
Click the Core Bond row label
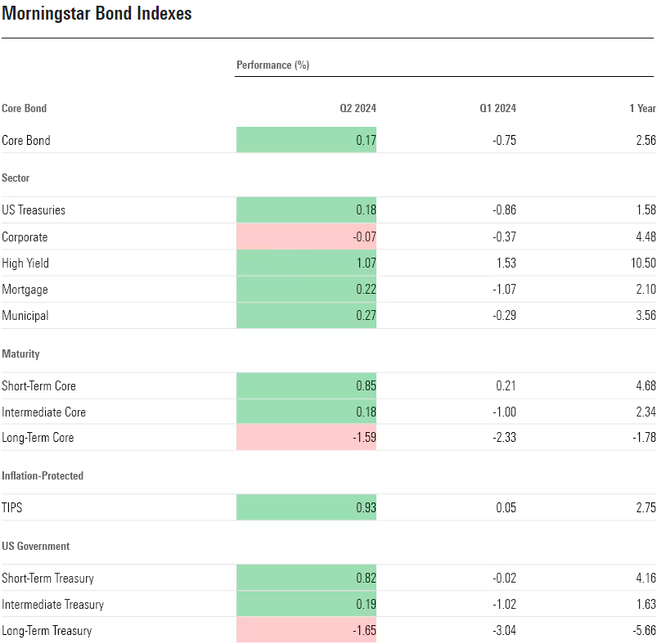point(26,141)
